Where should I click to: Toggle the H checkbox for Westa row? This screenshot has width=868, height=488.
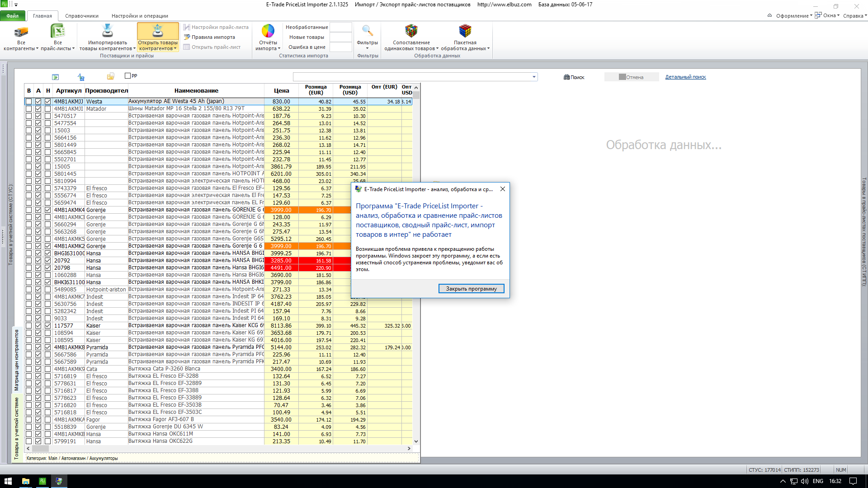[48, 102]
